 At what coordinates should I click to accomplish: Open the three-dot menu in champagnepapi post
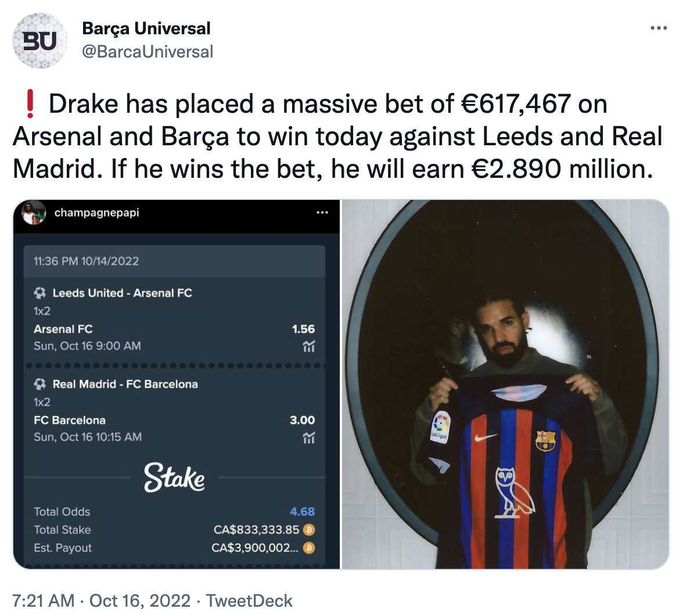tap(322, 213)
